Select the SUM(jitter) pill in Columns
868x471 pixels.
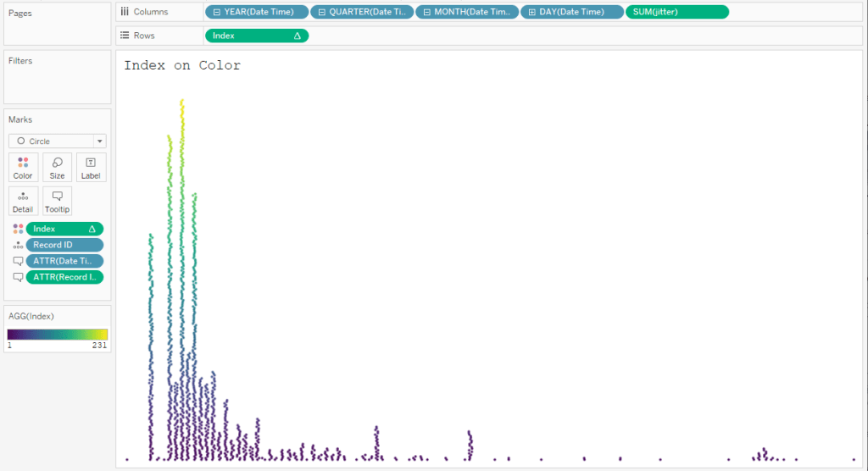click(676, 12)
